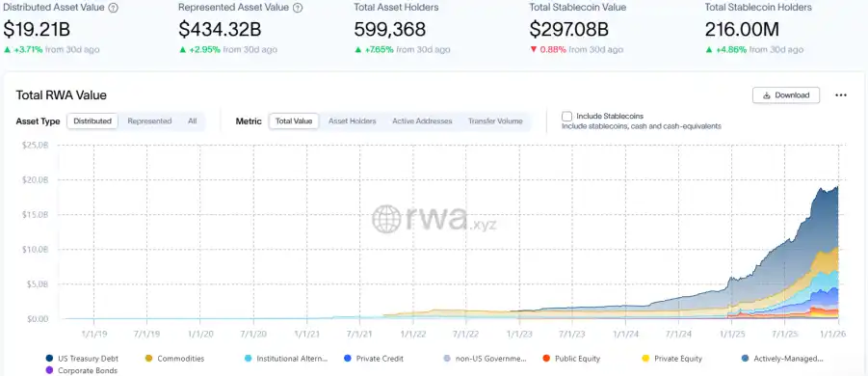This screenshot has height=377, width=868.
Task: Switch asset type to Represented
Action: [149, 121]
